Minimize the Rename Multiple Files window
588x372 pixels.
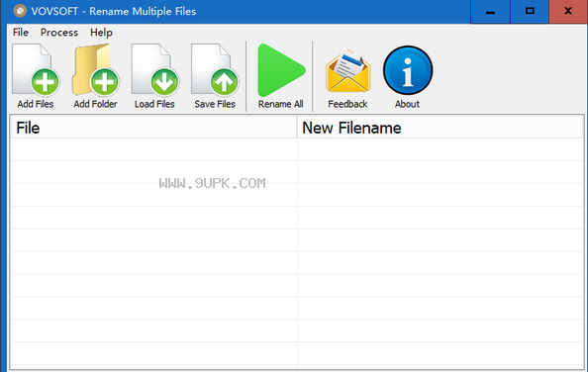tap(490, 12)
